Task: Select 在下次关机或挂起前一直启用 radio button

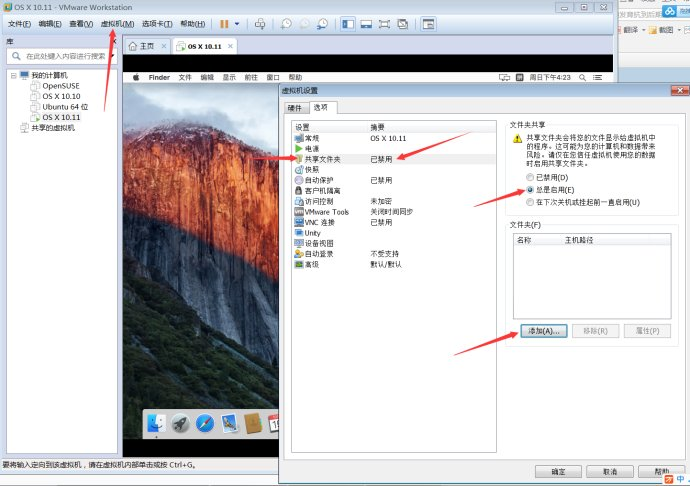Action: click(x=530, y=202)
